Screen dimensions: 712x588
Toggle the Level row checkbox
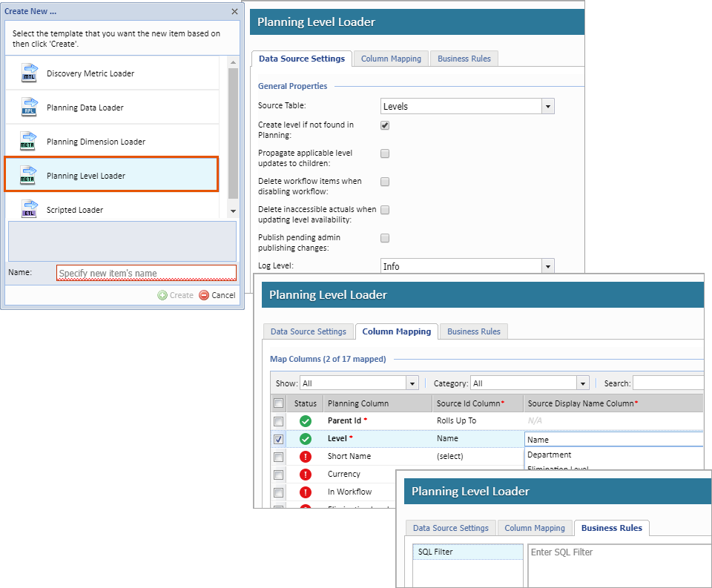[278, 439]
